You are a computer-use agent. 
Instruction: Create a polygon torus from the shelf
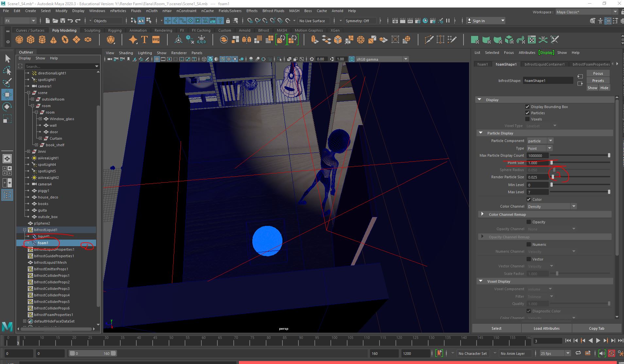pos(65,40)
